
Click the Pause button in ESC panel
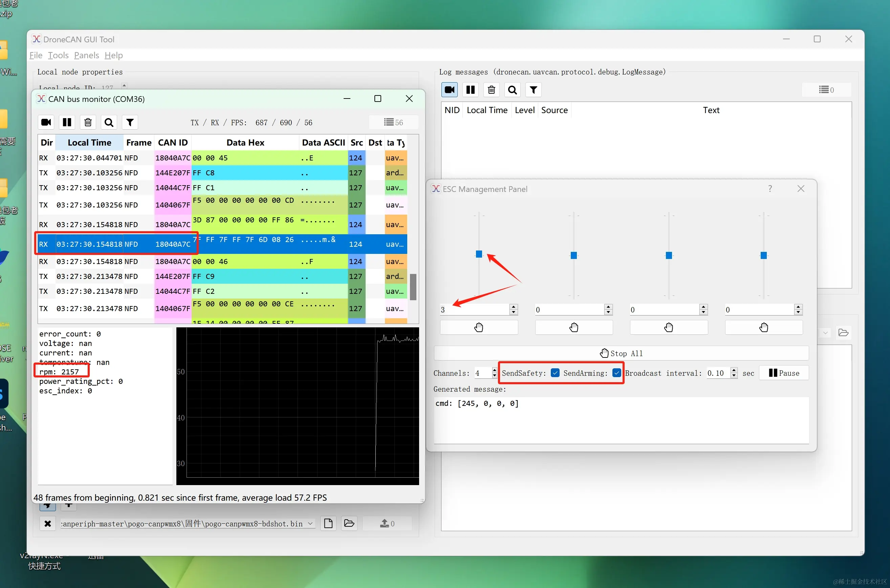click(x=783, y=373)
